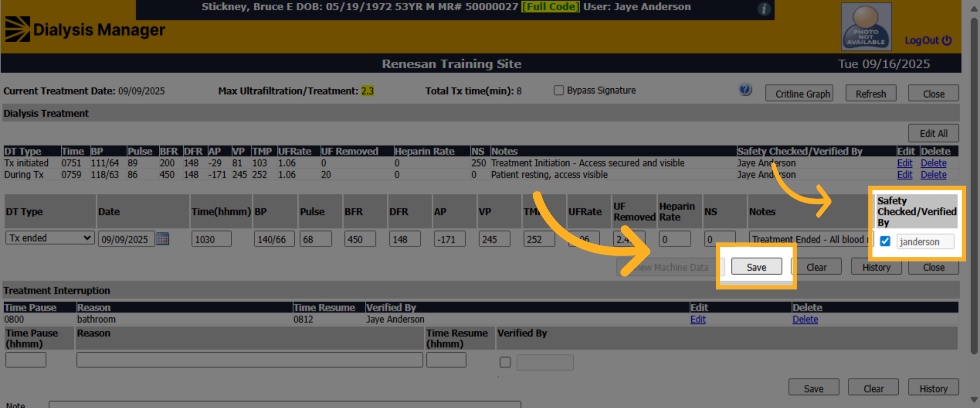
Task: Save the dialysis treatment entry
Action: tap(756, 267)
